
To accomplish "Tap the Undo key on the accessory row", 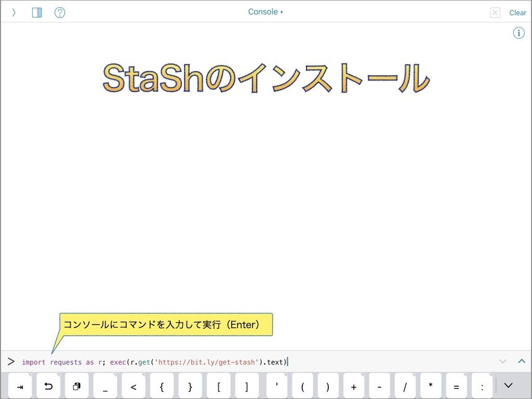I will (48, 385).
